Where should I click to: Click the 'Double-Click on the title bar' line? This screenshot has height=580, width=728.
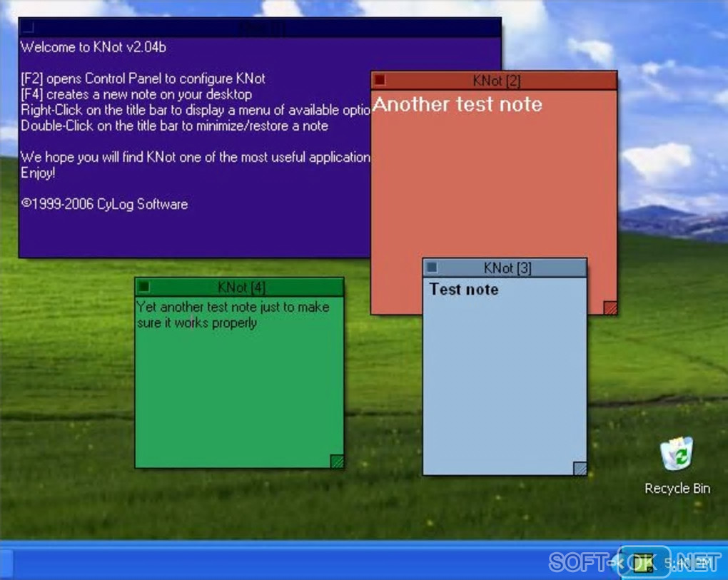[x=175, y=126]
